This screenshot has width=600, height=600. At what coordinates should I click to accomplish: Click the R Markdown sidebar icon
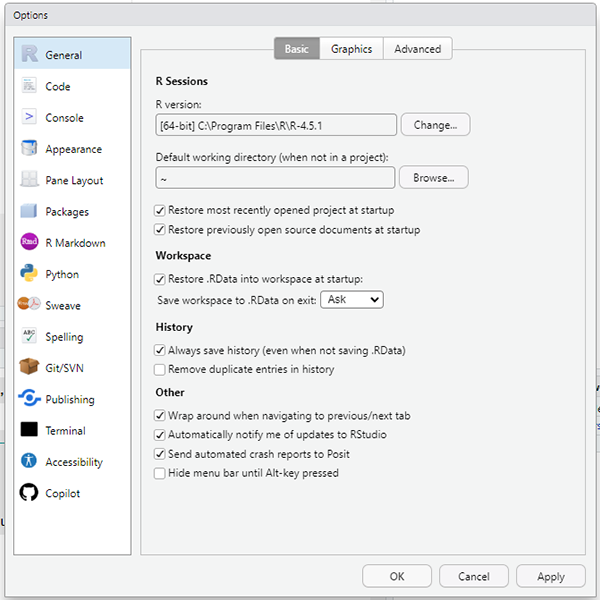(29, 243)
